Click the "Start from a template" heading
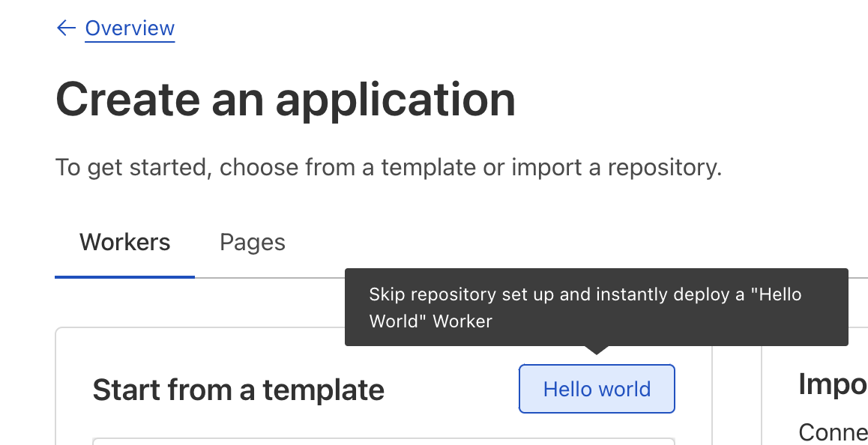This screenshot has height=445, width=868. pos(238,390)
